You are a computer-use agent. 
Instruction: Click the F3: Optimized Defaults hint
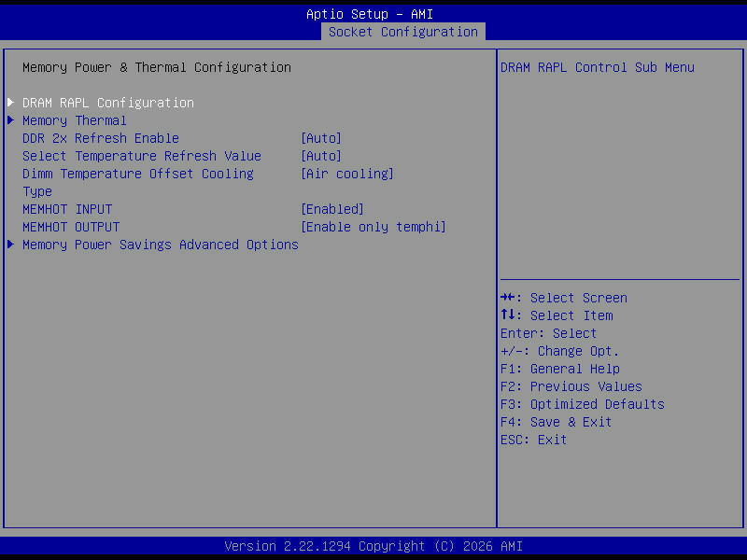point(582,404)
